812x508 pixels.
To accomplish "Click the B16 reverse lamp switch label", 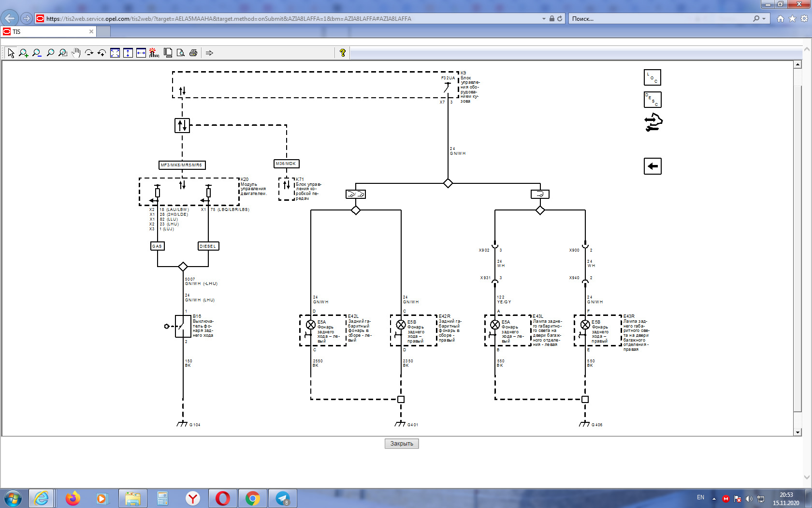I will pos(203,326).
